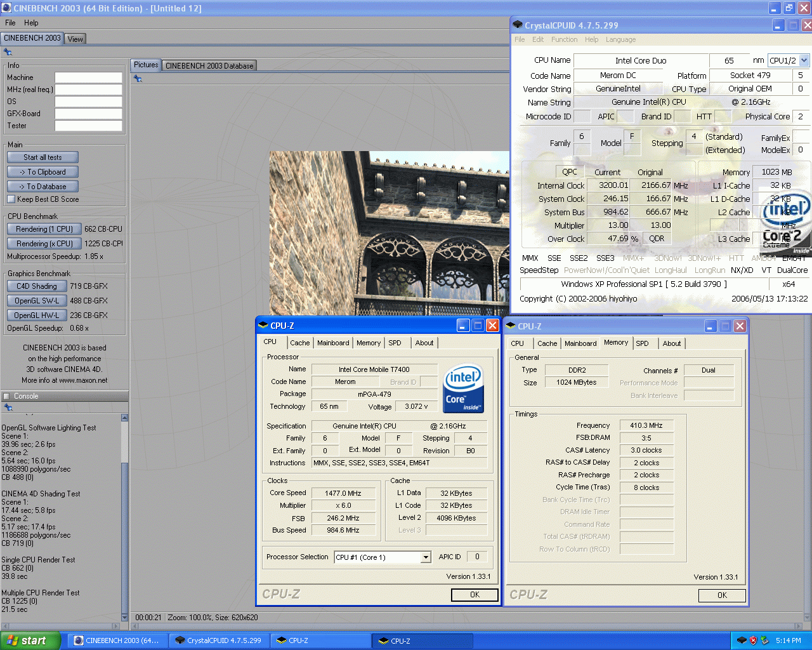
Task: Click the To Clipboard button
Action: 43,172
